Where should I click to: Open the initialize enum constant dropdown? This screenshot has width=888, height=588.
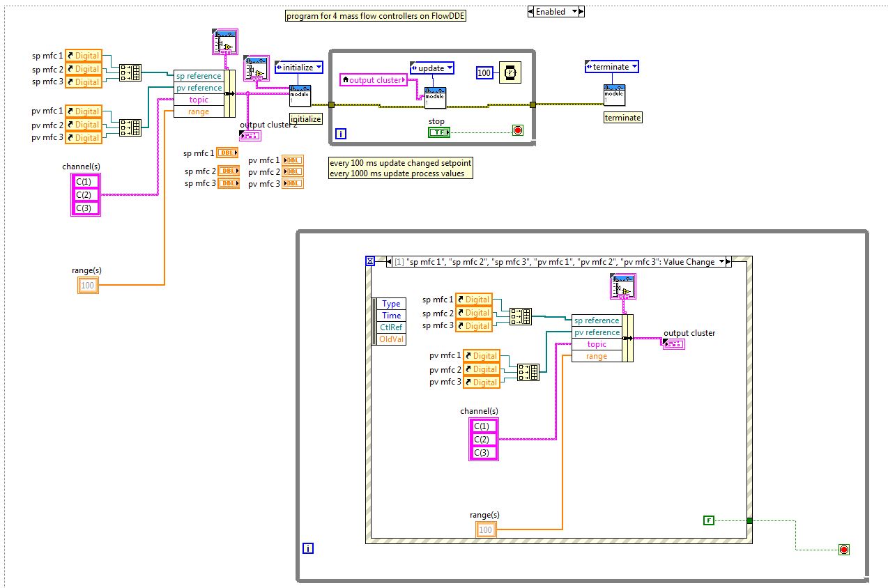[x=299, y=68]
